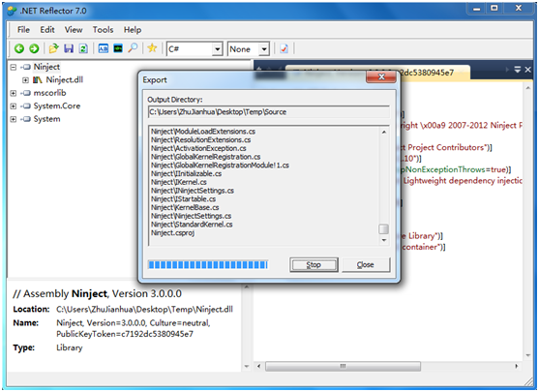Image resolution: width=539 pixels, height=392 pixels.
Task: Click the magnifying glass Search icon
Action: (133, 48)
